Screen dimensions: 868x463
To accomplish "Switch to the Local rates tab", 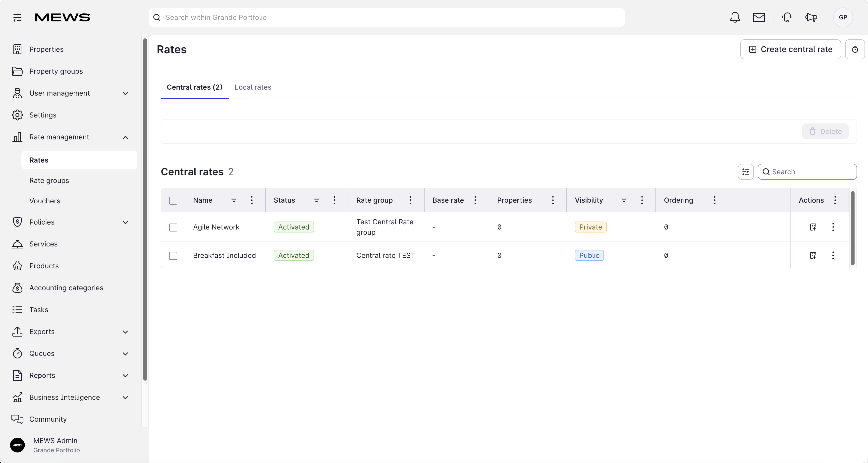I will click(253, 87).
